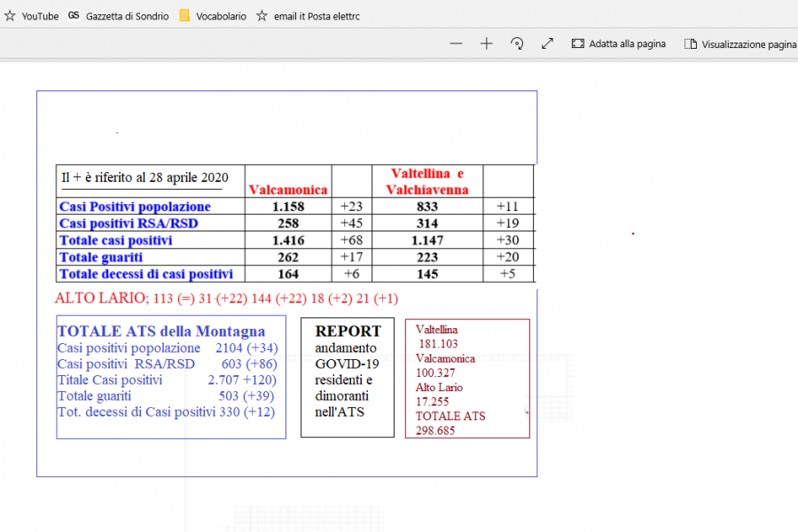Viewport: 798px width, 532px height.
Task: Select the '+19' cell
Action: pos(507,223)
